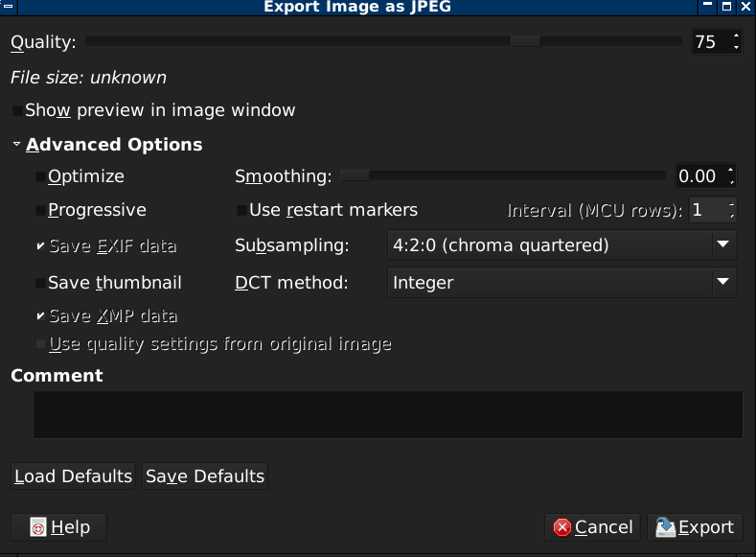Viewport: 756px width, 557px height.
Task: Increase Interval MCU rows value
Action: [x=731, y=204]
